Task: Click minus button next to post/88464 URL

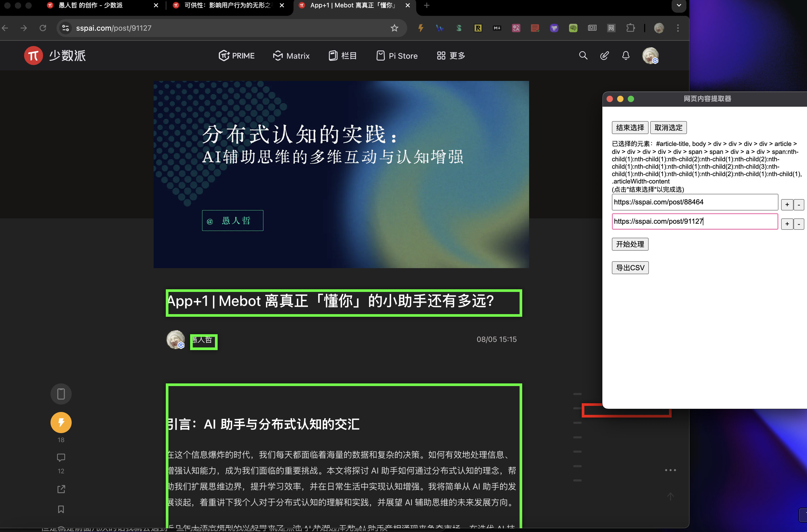Action: click(x=799, y=205)
